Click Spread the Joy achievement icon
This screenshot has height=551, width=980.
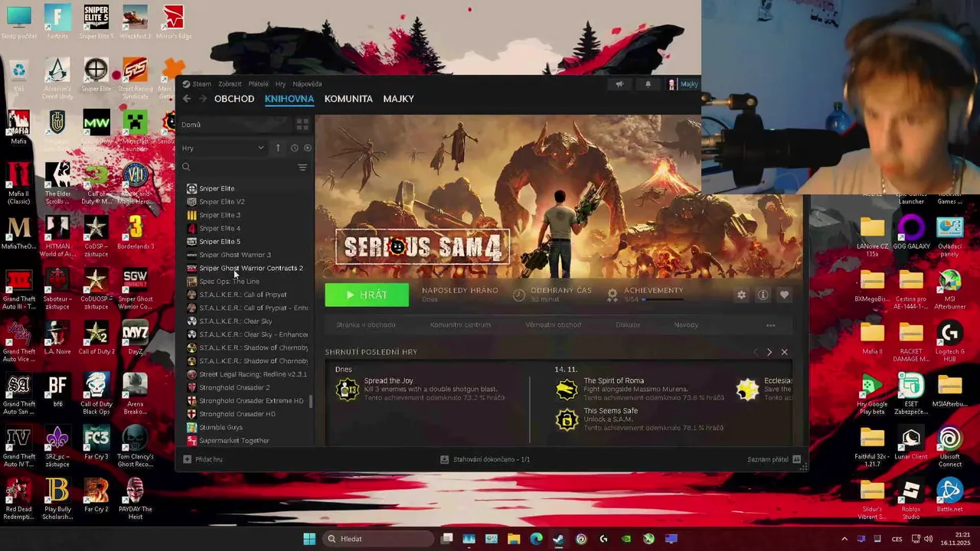point(348,390)
